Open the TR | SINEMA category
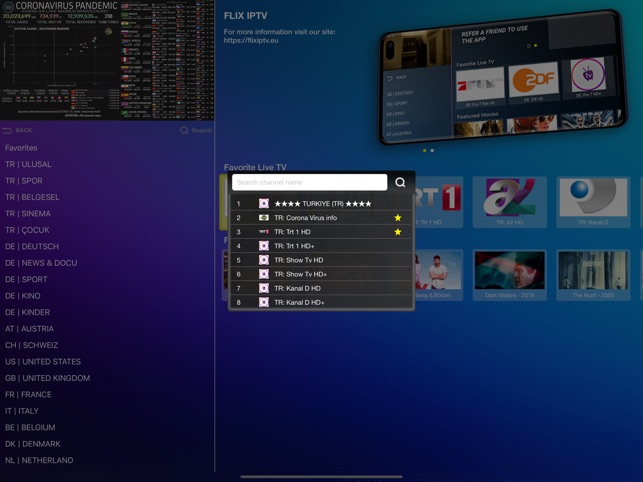The height and width of the screenshot is (482, 643). (28, 213)
